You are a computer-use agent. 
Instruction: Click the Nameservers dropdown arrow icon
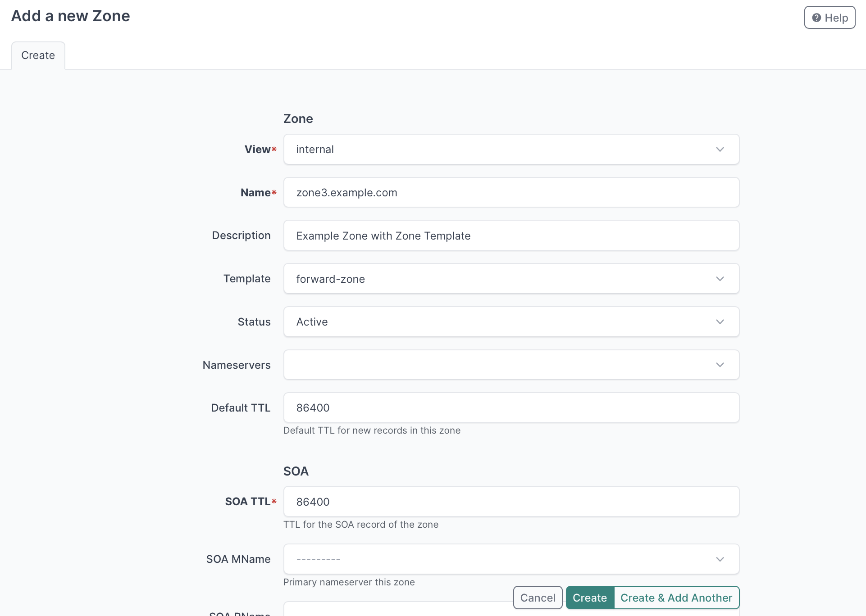(x=720, y=365)
